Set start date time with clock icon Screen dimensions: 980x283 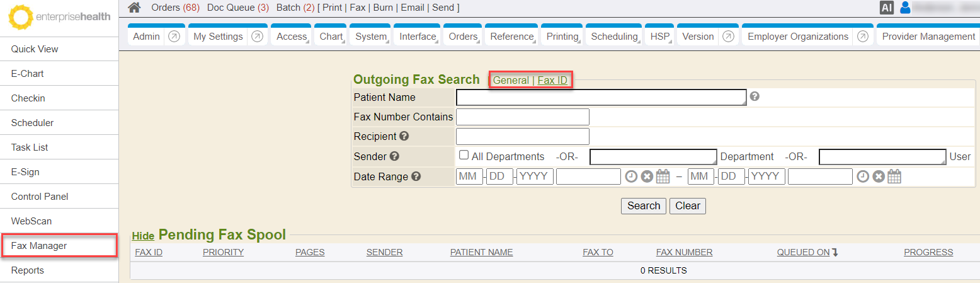[x=631, y=176]
